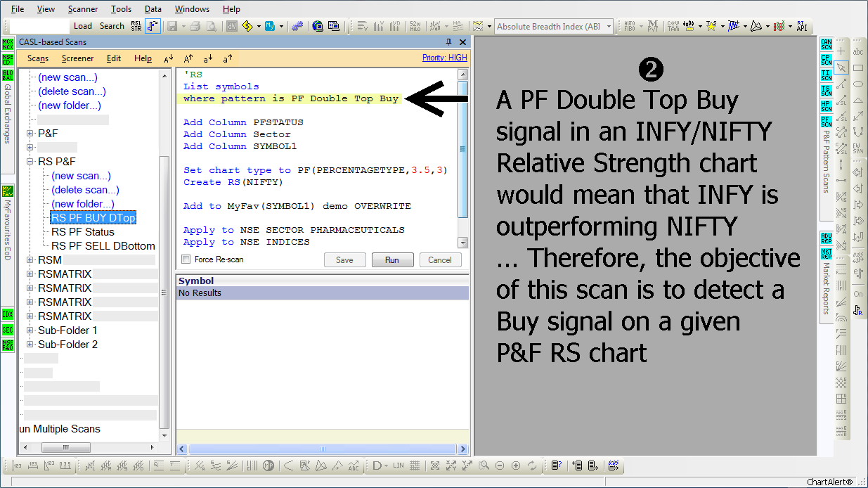Open the MY FAV favourites icon
Viewport: 868px width, 488px height.
coord(8,191)
